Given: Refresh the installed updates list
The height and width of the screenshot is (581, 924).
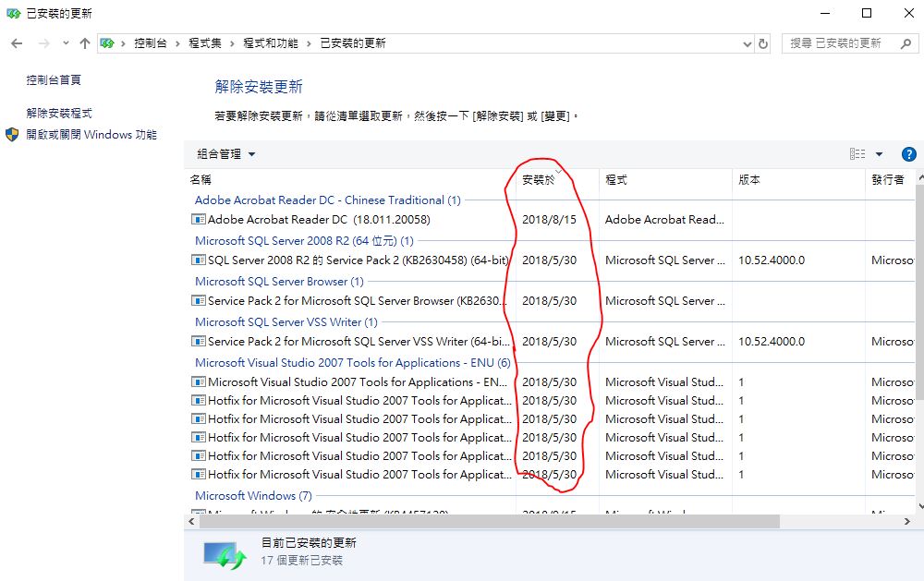Looking at the screenshot, I should (x=763, y=43).
